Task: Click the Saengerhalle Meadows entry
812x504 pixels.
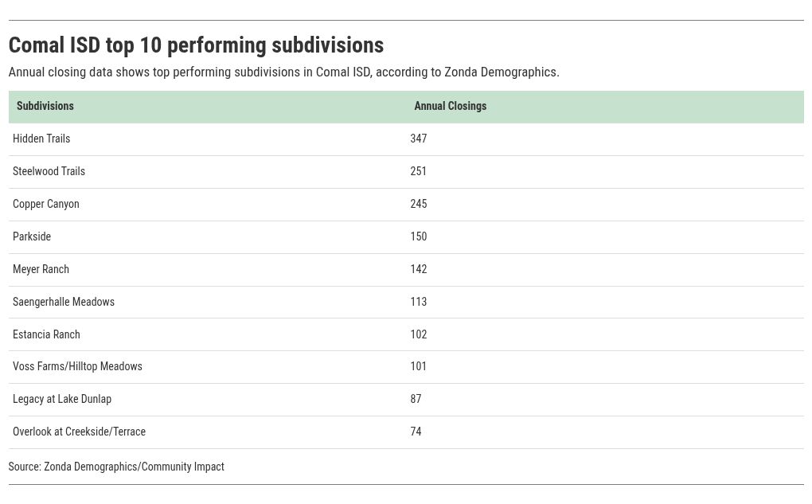Action: point(64,302)
